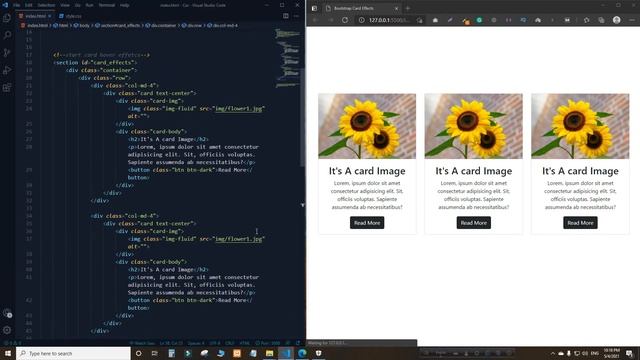The image size is (640, 360).
Task: Switch to the style.css editor tab
Action: pyautogui.click(x=70, y=16)
